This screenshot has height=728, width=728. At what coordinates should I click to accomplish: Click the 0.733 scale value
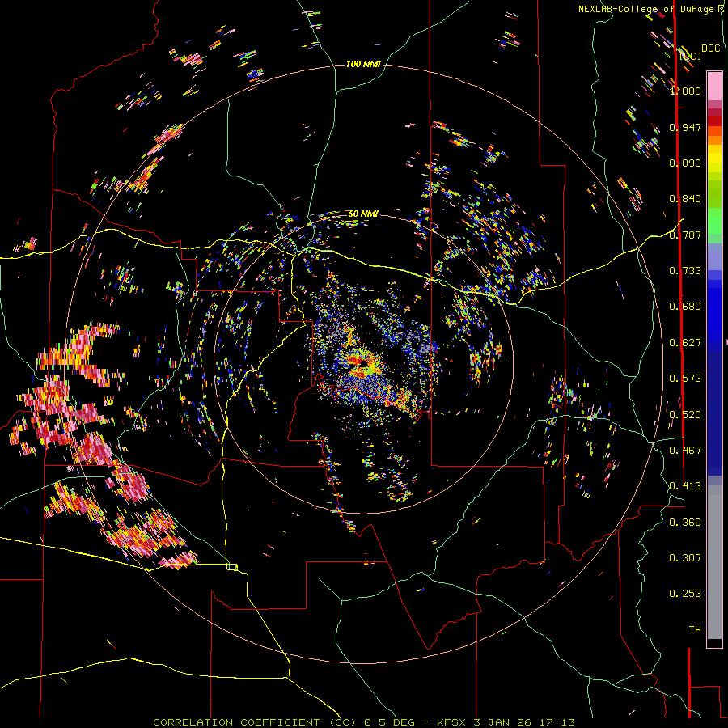(x=685, y=271)
